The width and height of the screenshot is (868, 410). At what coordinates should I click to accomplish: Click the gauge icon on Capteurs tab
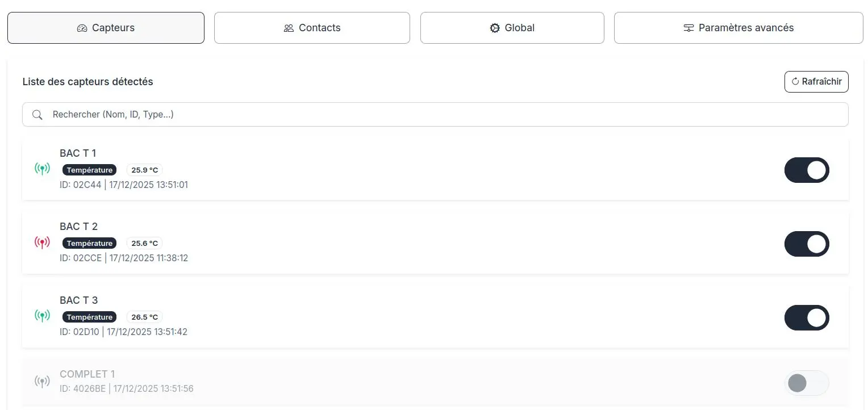pos(82,28)
